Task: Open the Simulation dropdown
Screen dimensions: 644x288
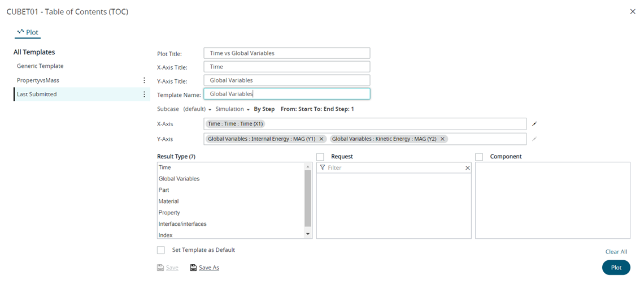Action: [232, 109]
